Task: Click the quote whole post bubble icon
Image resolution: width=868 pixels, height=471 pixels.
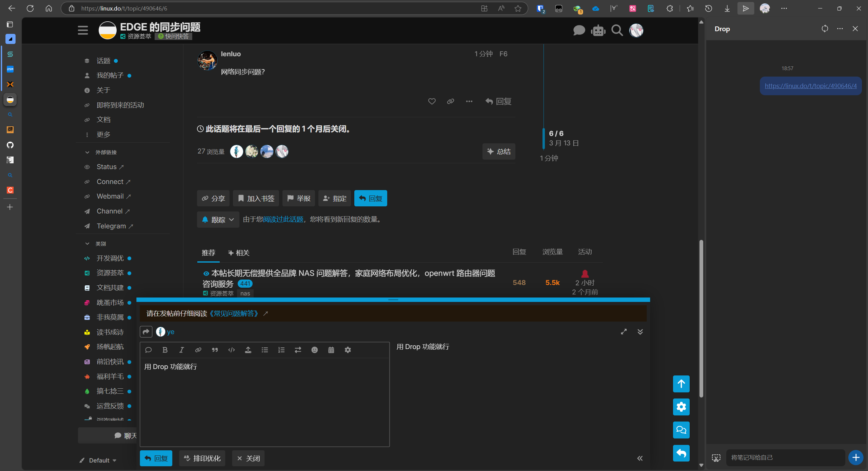Action: 149,350
